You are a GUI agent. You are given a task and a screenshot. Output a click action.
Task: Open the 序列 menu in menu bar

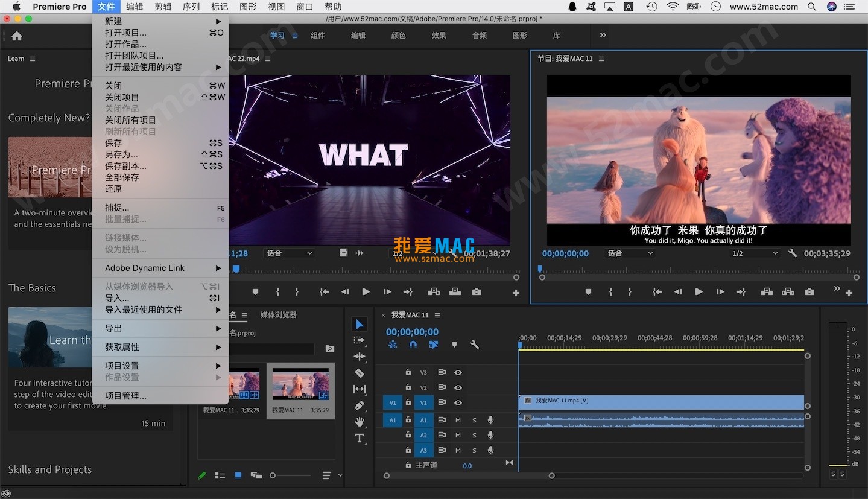click(x=191, y=7)
